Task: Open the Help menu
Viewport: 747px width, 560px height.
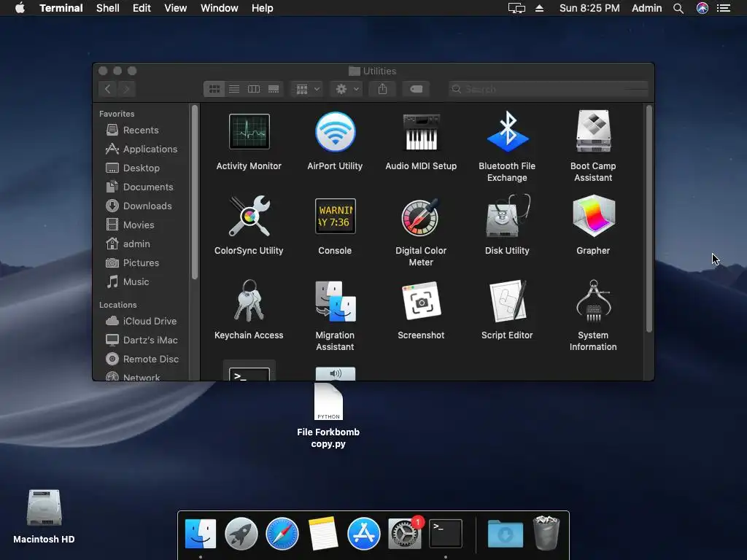Action: point(263,8)
